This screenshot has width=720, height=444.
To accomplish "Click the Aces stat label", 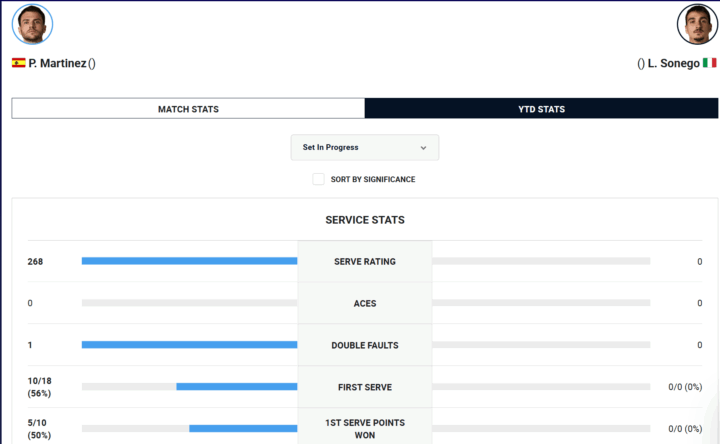I will pos(364,304).
